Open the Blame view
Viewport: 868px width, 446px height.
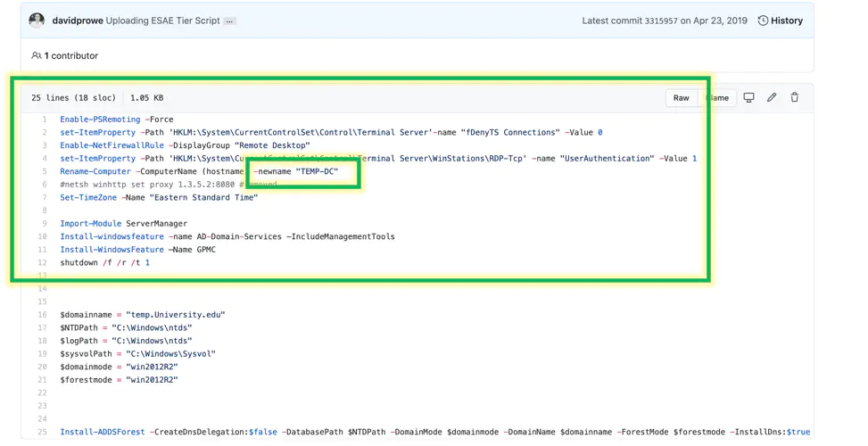point(717,97)
